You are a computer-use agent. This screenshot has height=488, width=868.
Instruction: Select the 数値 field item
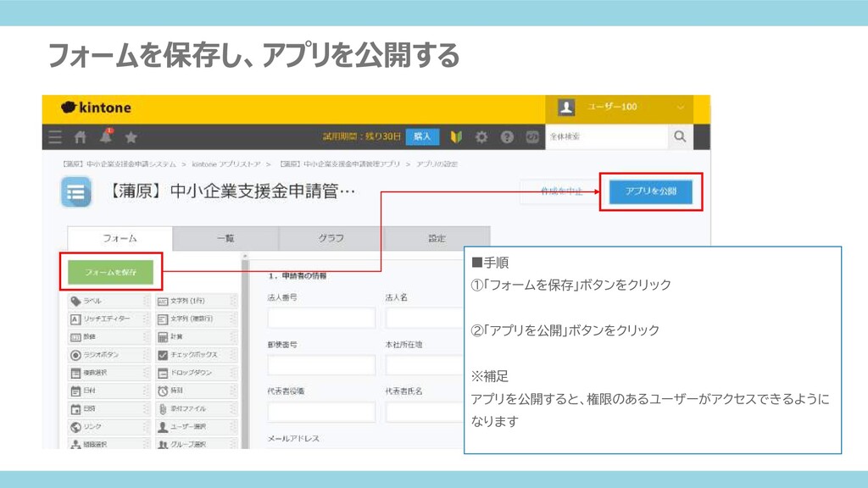pos(108,337)
